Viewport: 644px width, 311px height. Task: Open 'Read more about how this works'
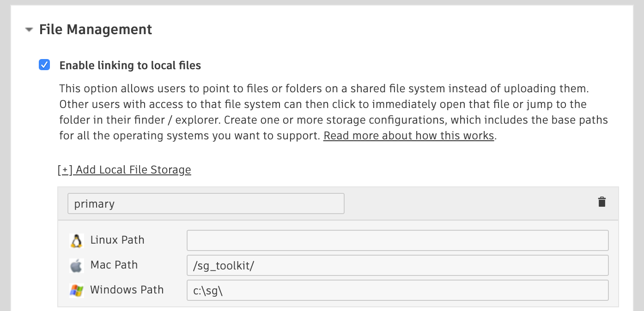pyautogui.click(x=408, y=136)
